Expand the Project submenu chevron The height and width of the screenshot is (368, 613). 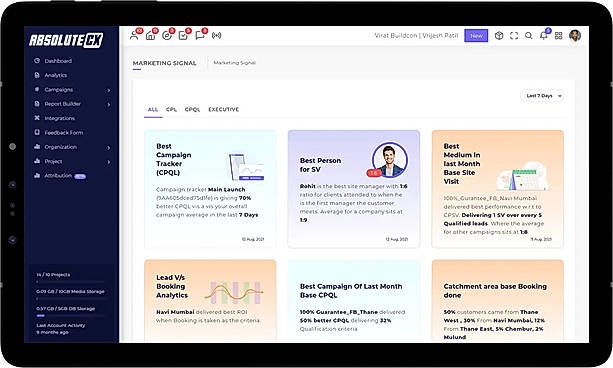tap(109, 162)
